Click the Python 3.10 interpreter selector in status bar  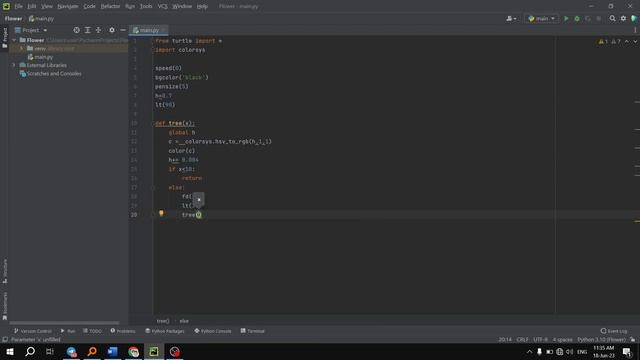click(x=601, y=340)
